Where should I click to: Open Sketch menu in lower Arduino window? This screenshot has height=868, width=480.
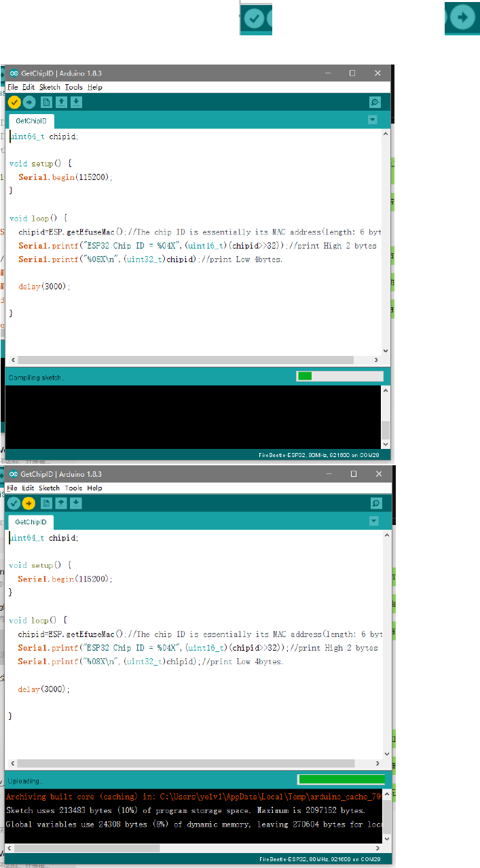coord(50,488)
